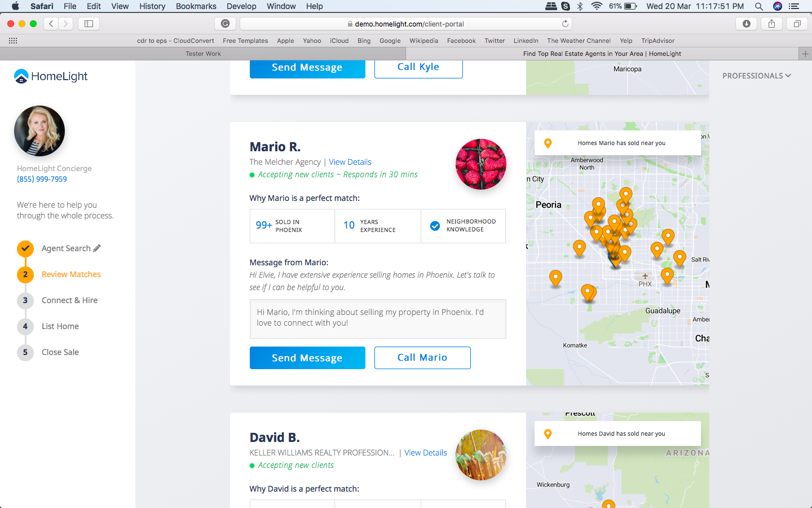The height and width of the screenshot is (508, 812).
Task: Click the Wi-Fi status icon
Action: coord(597,6)
